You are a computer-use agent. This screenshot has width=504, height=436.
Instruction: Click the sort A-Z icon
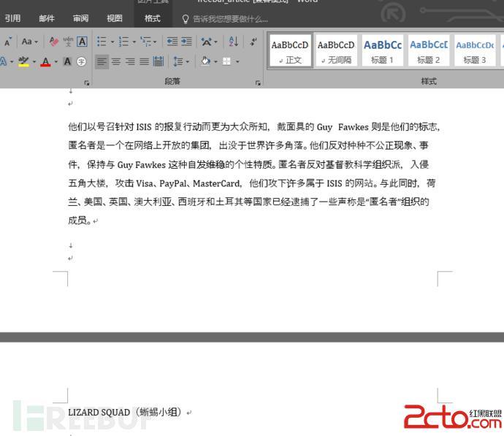click(233, 42)
